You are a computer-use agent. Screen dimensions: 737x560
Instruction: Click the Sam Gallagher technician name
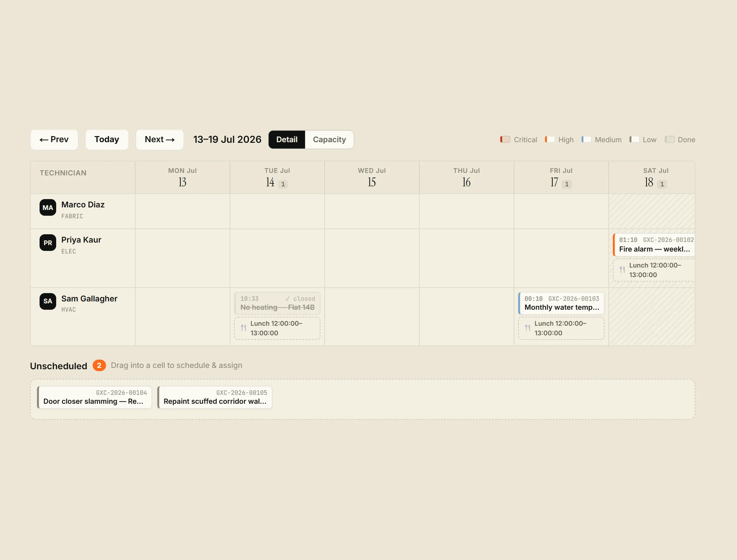click(89, 299)
